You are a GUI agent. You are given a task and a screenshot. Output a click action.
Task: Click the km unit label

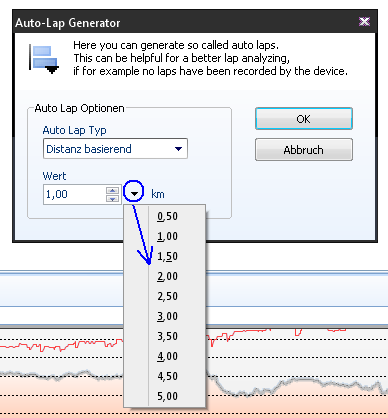point(158,194)
